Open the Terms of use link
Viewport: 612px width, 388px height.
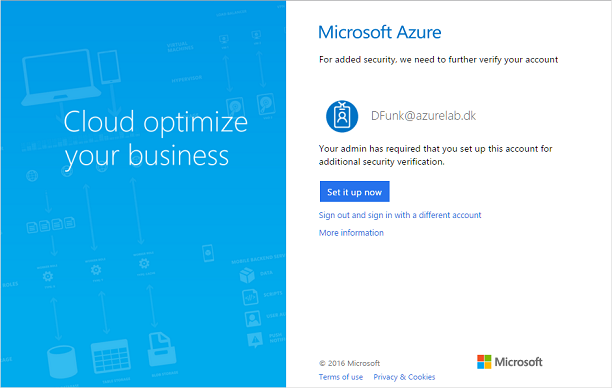(x=341, y=377)
